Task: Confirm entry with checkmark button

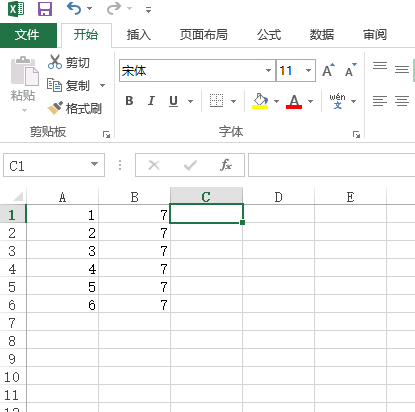Action: pos(190,165)
